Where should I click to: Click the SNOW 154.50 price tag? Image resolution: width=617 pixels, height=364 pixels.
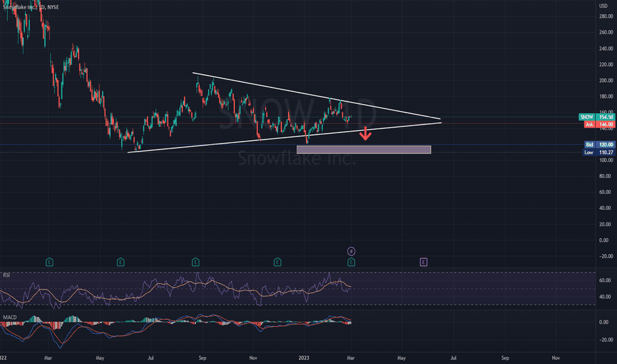(x=596, y=117)
